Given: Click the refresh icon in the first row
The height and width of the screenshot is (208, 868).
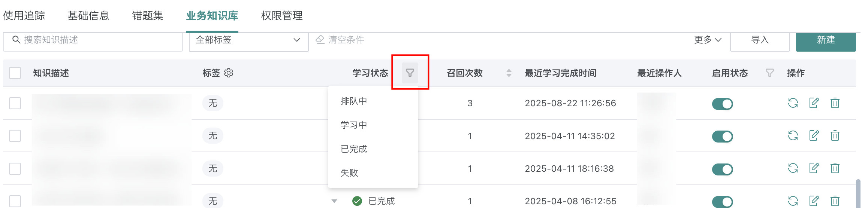Looking at the screenshot, I should point(793,103).
